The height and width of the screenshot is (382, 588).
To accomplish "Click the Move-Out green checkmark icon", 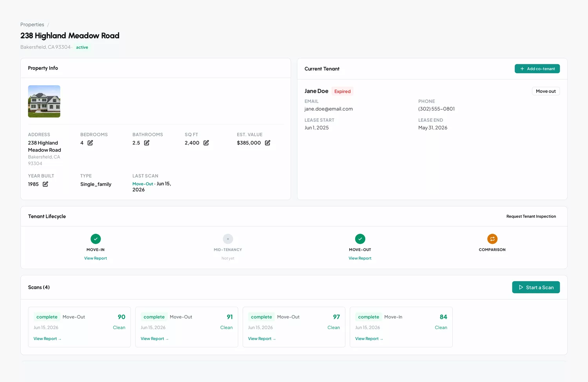I will [x=360, y=239].
